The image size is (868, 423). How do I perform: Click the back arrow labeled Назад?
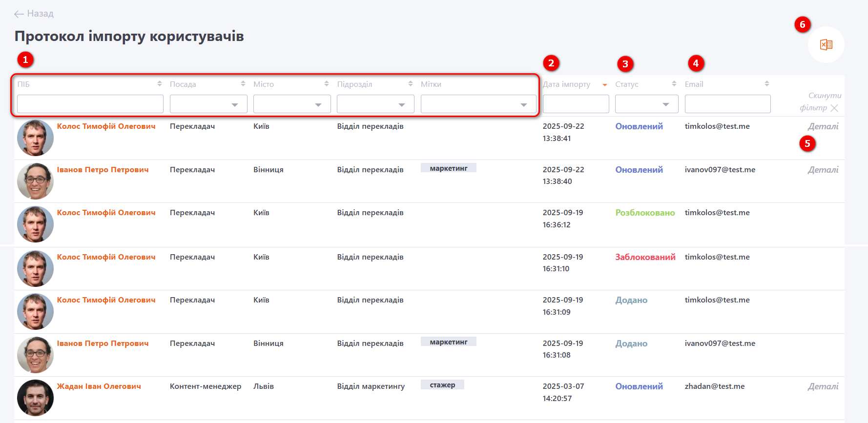(33, 14)
